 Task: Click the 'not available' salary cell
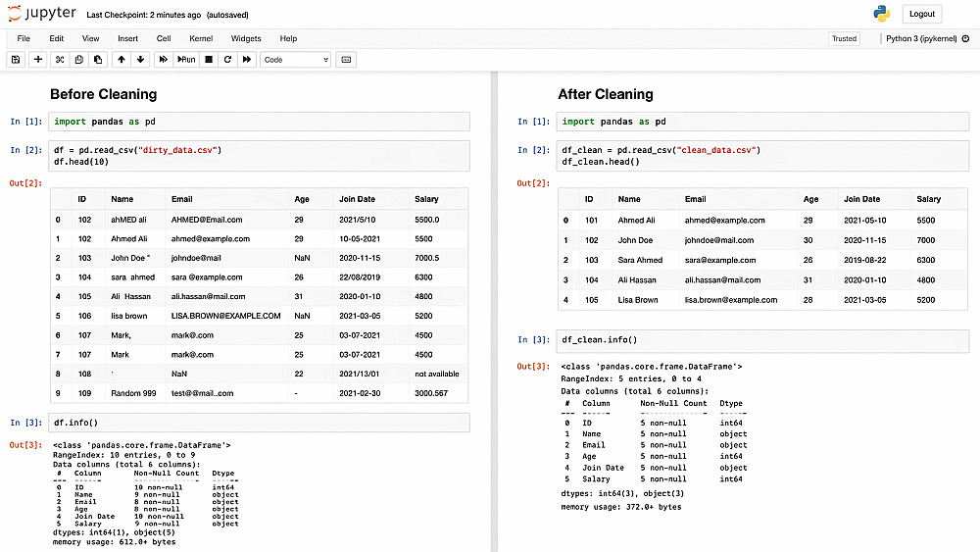(437, 375)
